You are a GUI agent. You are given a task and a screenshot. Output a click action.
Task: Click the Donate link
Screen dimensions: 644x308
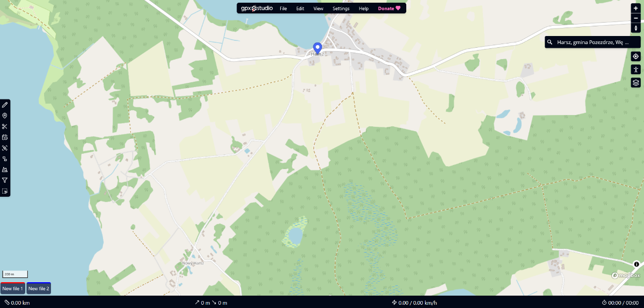(x=389, y=9)
